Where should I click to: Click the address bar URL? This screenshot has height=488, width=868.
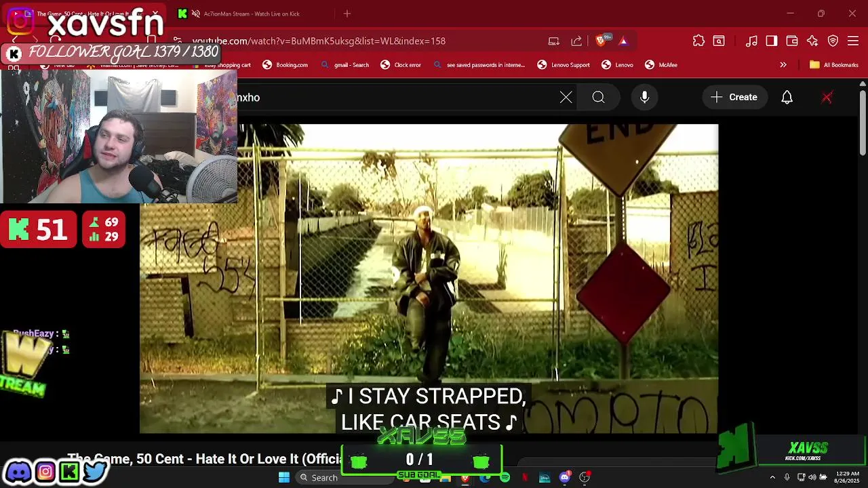point(319,41)
